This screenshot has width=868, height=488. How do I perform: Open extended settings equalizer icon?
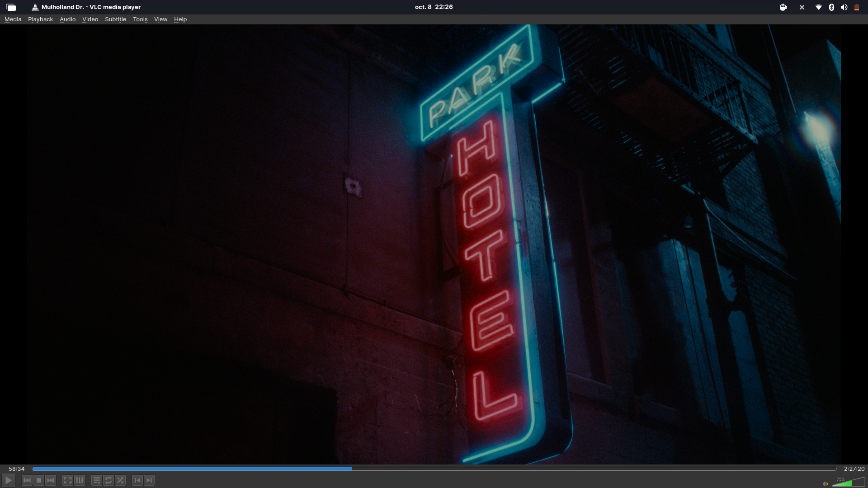pos(80,480)
